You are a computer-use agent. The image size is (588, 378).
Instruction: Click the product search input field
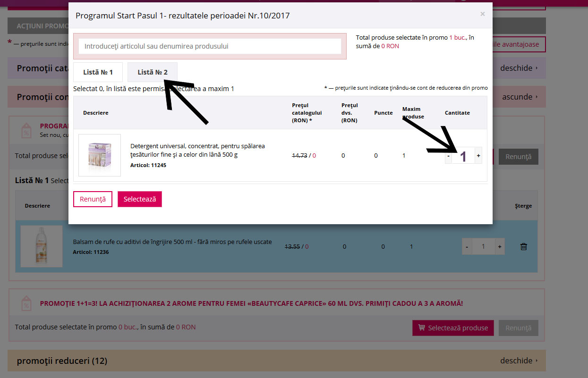[210, 46]
